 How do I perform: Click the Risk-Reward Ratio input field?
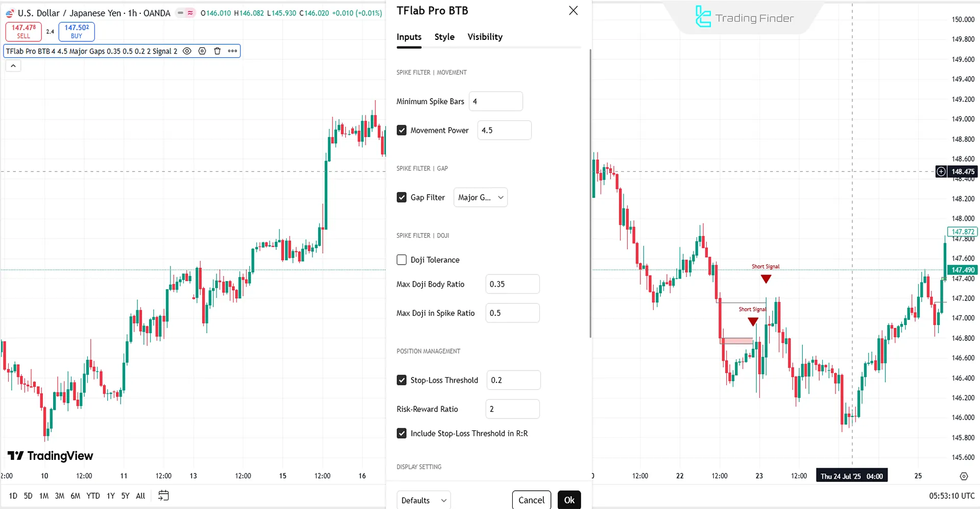point(512,409)
